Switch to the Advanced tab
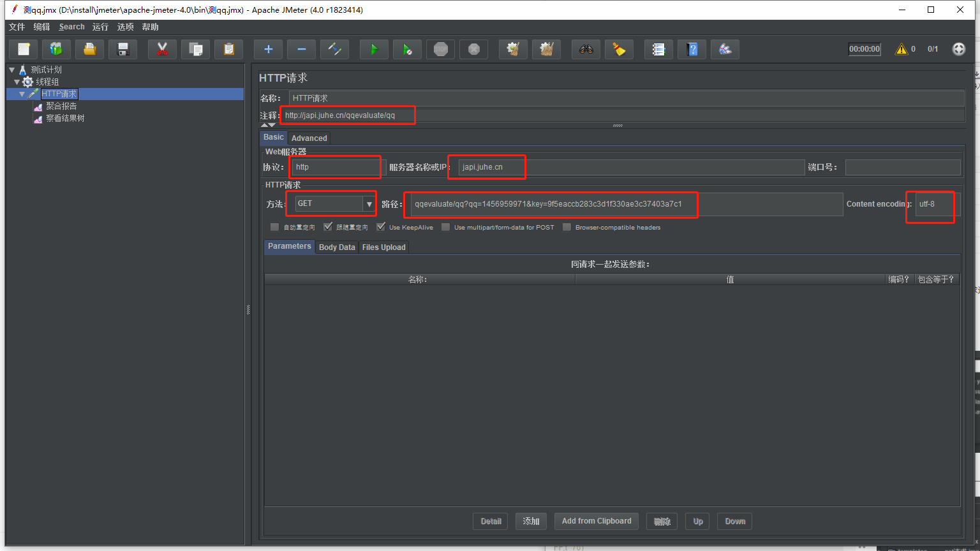Viewport: 980px width, 551px height. click(x=309, y=138)
